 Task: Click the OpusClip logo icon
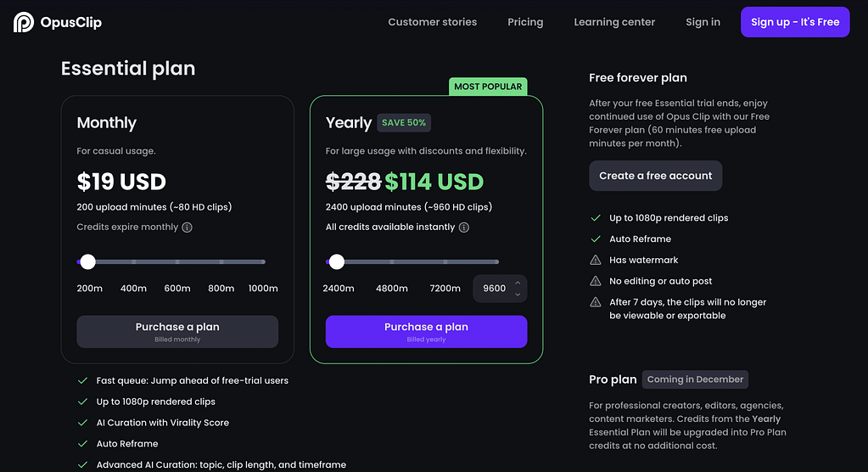pos(23,22)
